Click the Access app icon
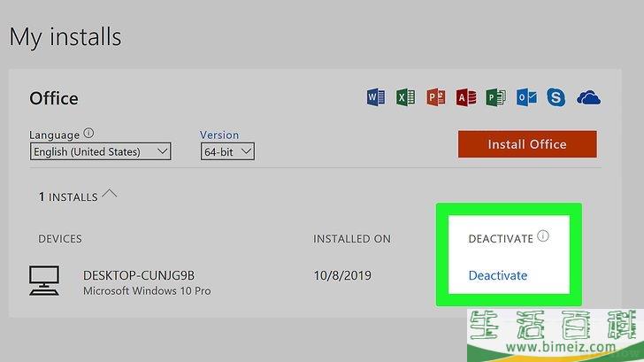The width and height of the screenshot is (644, 362). 466,97
